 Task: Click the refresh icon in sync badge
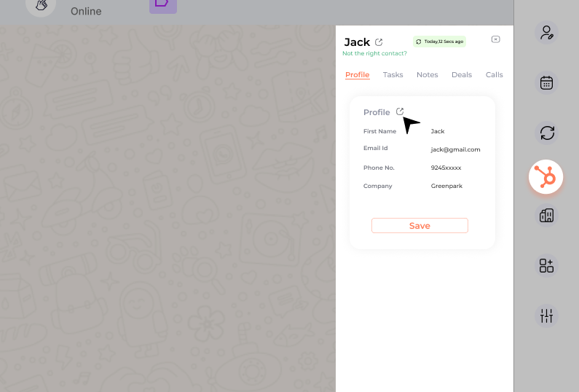pyautogui.click(x=418, y=42)
